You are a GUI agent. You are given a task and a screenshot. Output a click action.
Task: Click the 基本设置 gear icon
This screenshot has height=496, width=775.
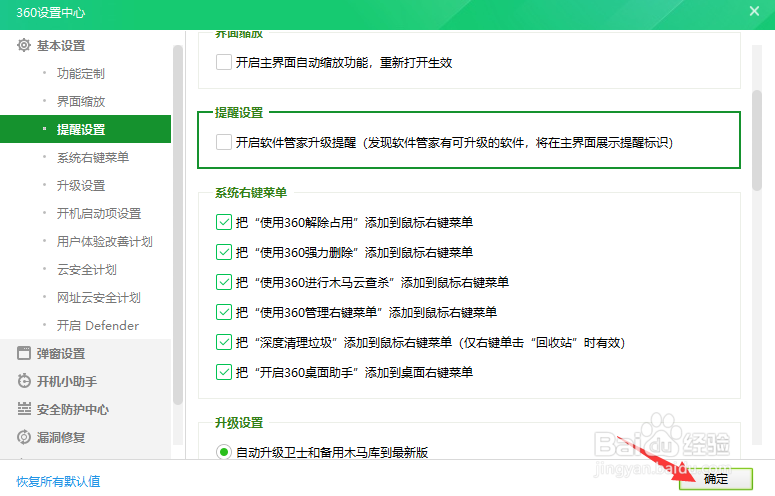tap(23, 45)
